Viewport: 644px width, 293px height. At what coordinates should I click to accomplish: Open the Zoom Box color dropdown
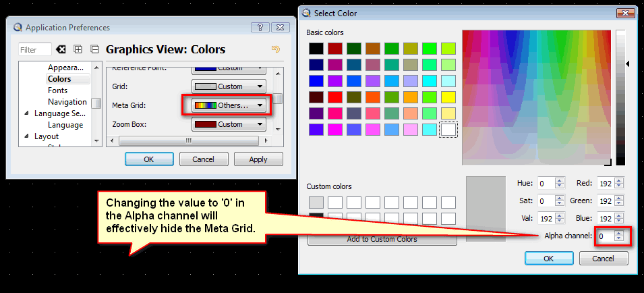pos(229,124)
